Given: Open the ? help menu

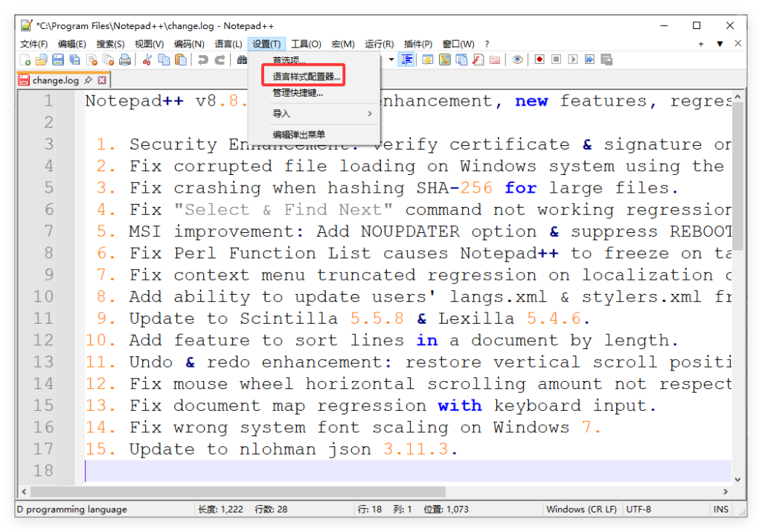Looking at the screenshot, I should click(487, 44).
